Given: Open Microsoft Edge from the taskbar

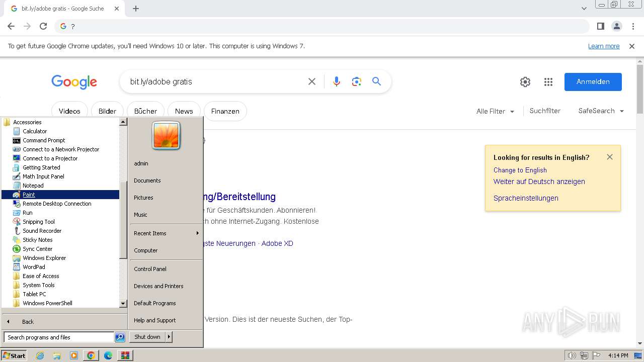Looking at the screenshot, I should pos(108,355).
